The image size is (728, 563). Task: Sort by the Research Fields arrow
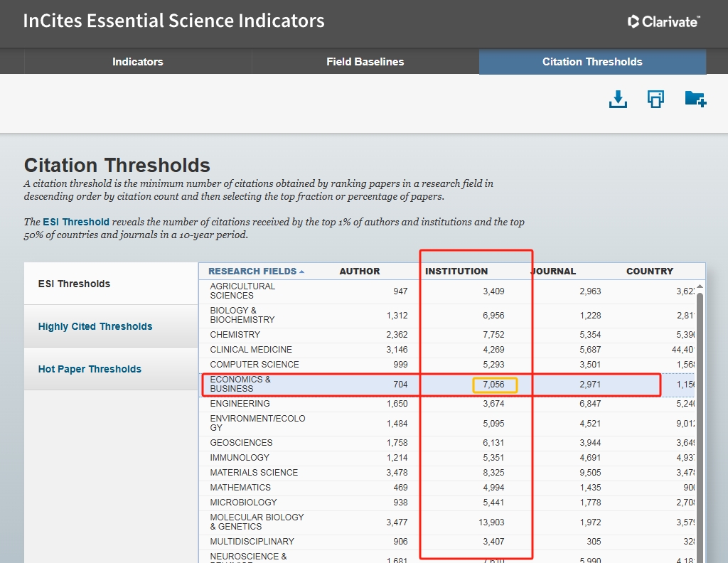tap(302, 272)
